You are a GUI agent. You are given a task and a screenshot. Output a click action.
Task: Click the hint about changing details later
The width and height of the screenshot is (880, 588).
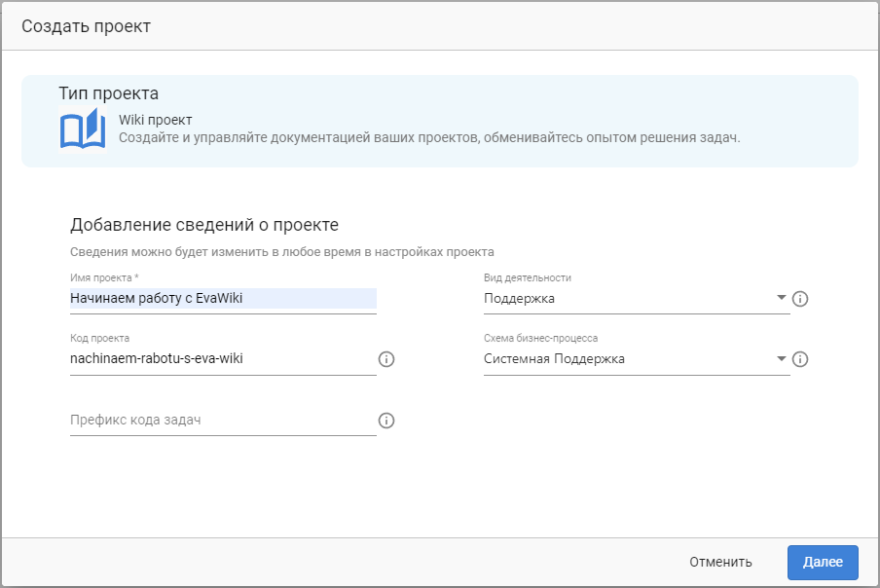[282, 251]
